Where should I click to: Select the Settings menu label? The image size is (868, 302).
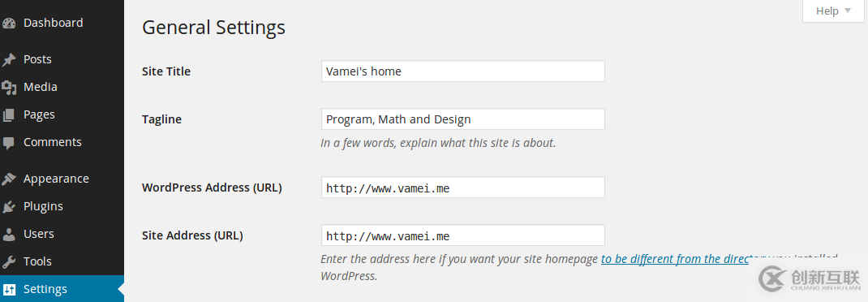45,289
